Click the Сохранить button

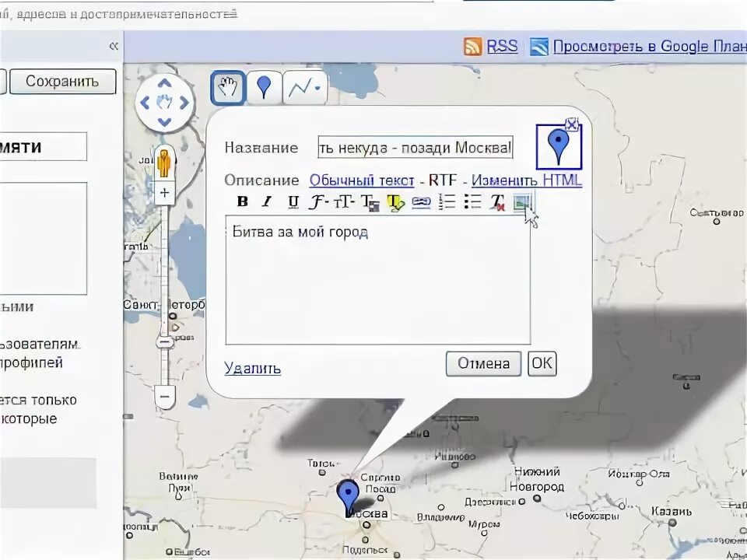pos(62,82)
